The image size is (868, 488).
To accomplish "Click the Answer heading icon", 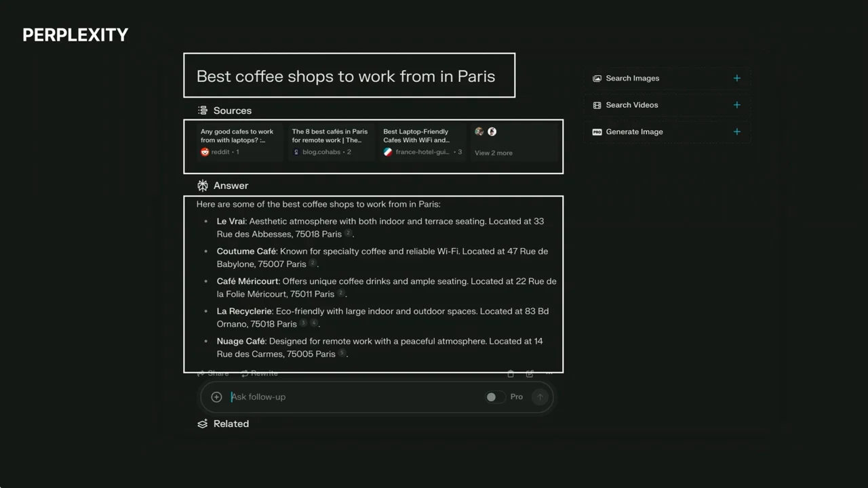I will [202, 186].
